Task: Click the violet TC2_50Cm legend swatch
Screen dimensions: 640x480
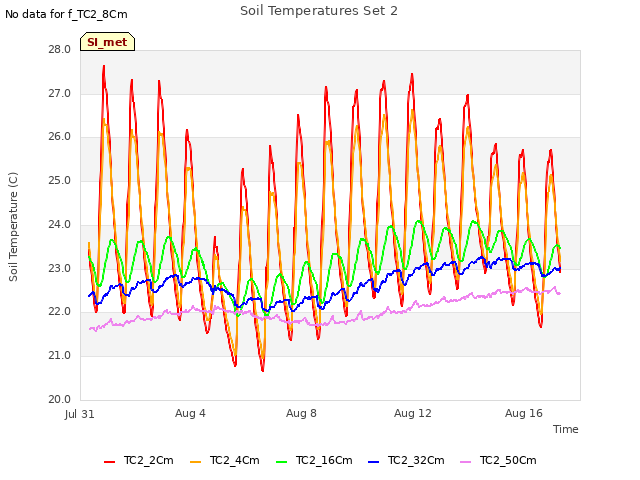Action: (x=466, y=462)
